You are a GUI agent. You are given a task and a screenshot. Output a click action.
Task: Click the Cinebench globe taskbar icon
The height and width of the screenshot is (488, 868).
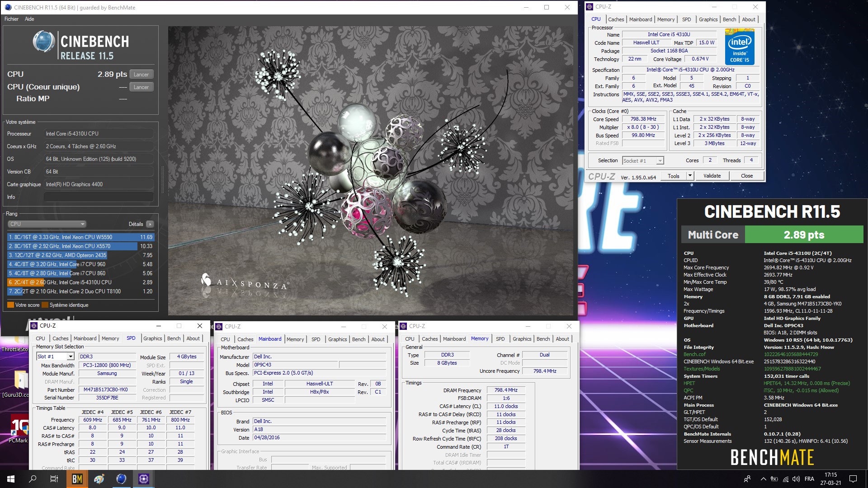[121, 479]
